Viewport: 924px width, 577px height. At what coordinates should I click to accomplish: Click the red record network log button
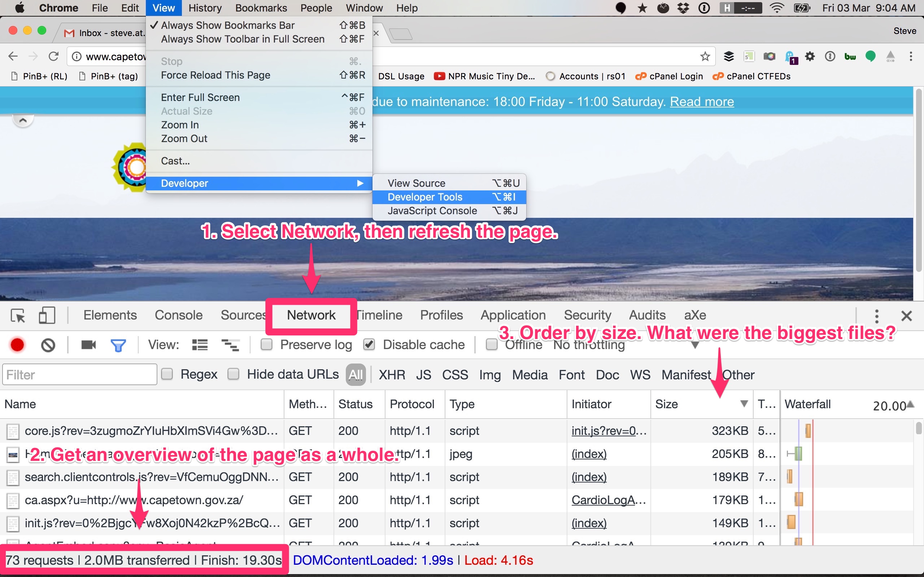tap(17, 345)
